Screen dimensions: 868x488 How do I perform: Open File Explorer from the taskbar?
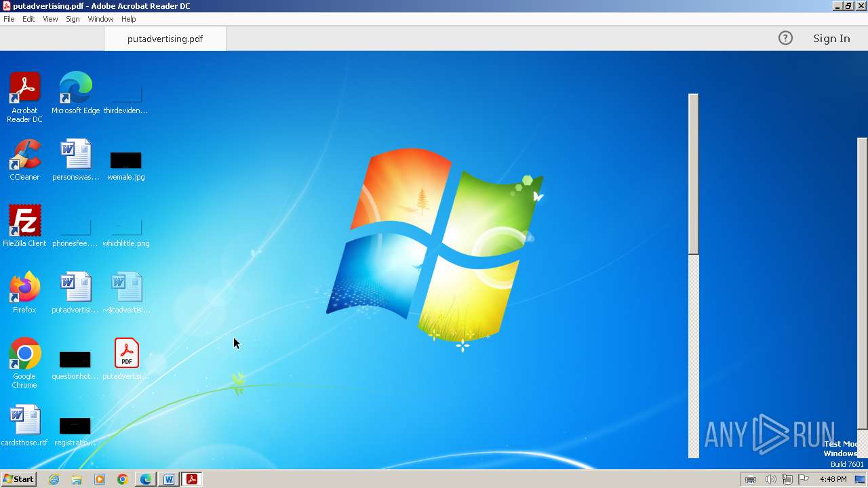click(77, 479)
